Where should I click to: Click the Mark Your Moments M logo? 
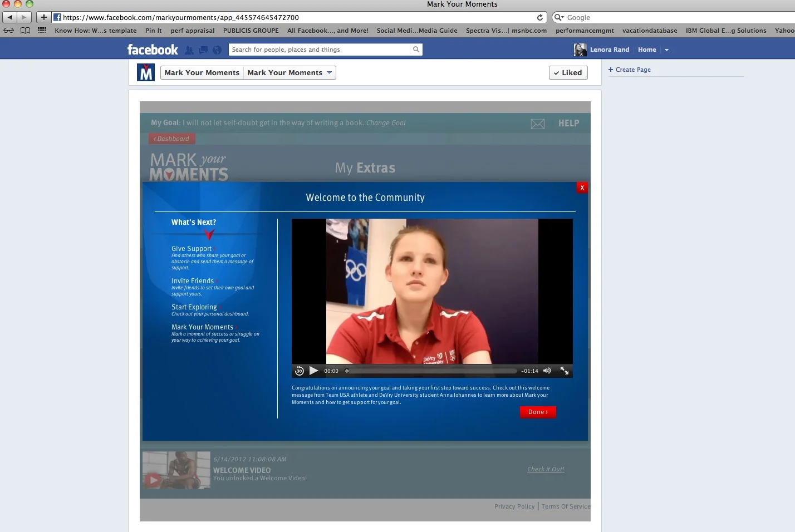tap(146, 72)
